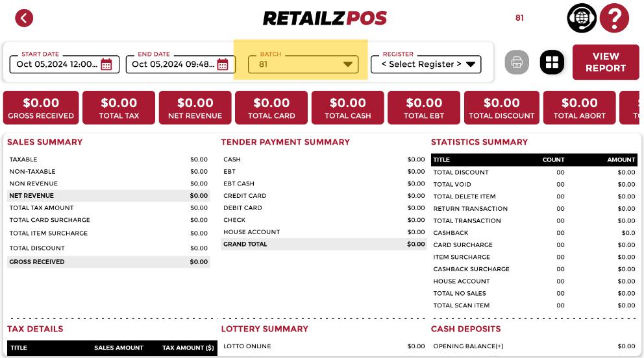Click the Check tender row

tap(324, 220)
